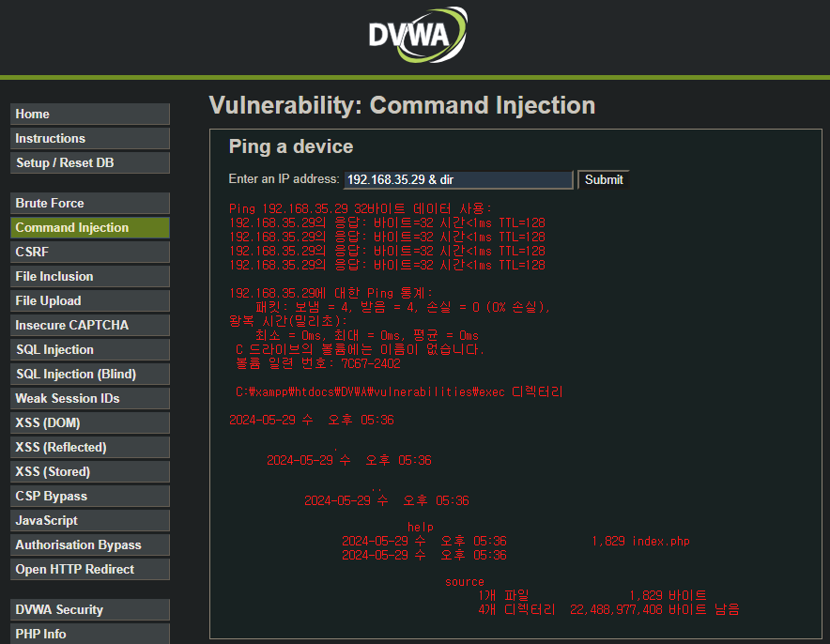The height and width of the screenshot is (644, 830).
Task: Open SQL Injection (Blind) page
Action: [90, 375]
